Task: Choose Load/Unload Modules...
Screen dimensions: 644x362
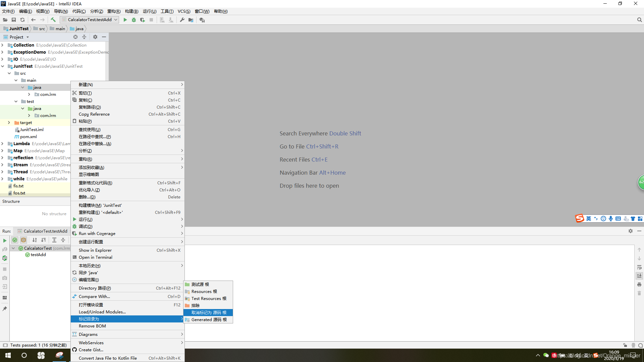Action: click(127, 312)
